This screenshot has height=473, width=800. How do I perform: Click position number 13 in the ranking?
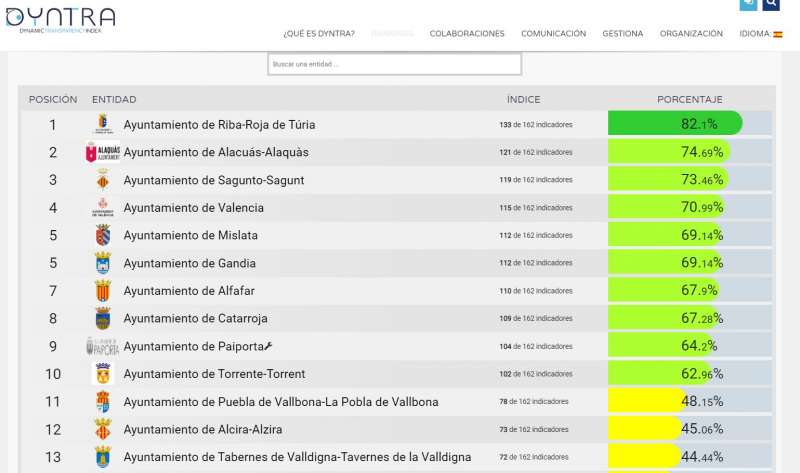[53, 457]
